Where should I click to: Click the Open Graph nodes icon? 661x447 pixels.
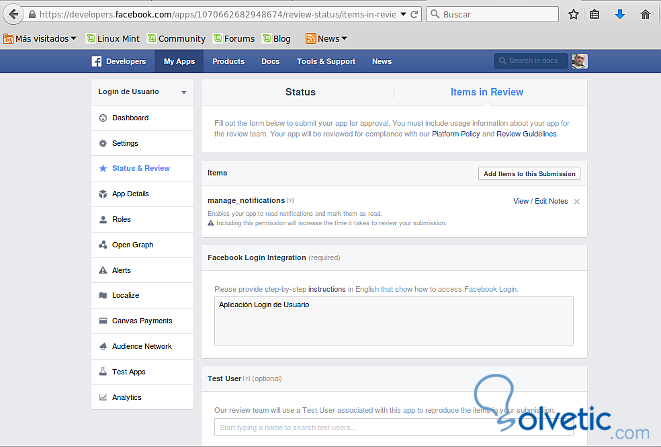point(103,245)
